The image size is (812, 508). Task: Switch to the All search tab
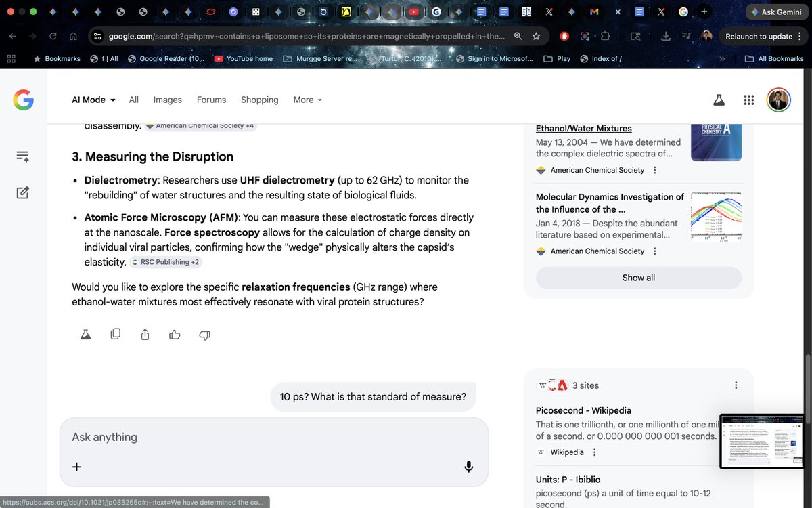pos(134,100)
